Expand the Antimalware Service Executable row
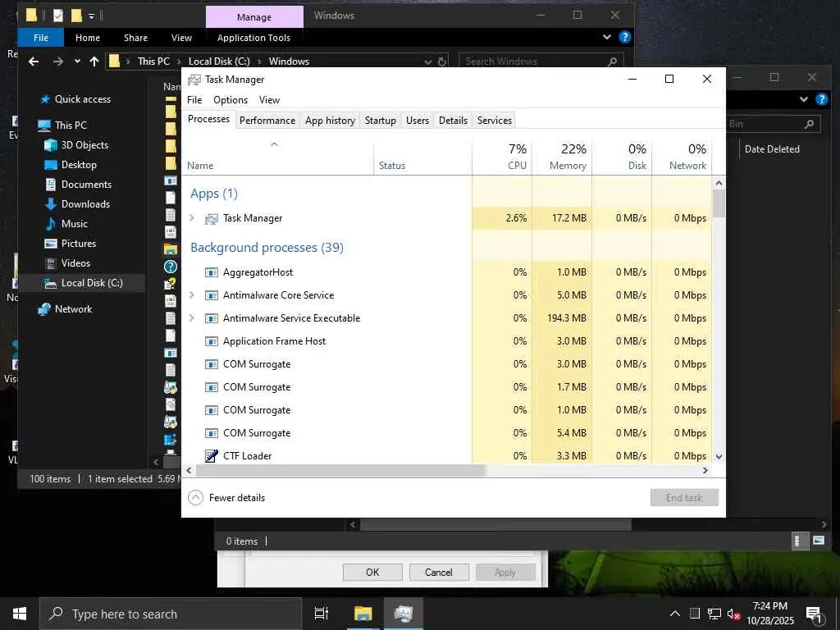Screen dimensions: 840x630 [192, 318]
